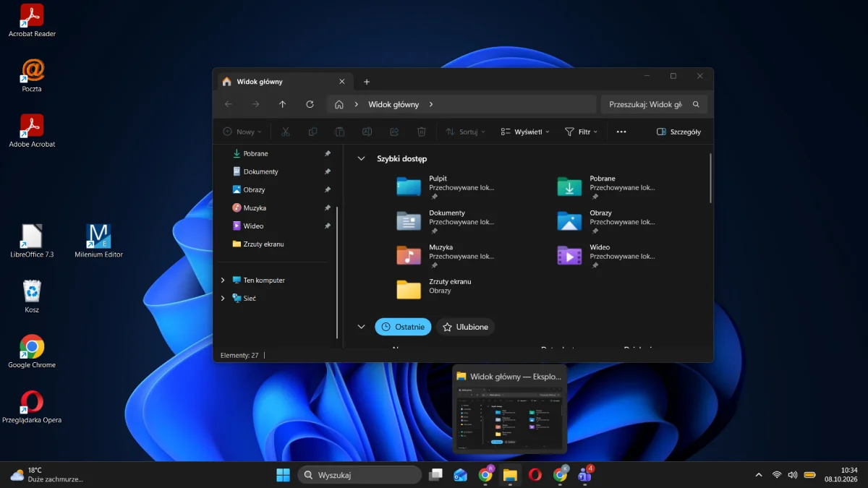Click the forward navigation arrow
The height and width of the screenshot is (488, 868).
[x=255, y=104]
